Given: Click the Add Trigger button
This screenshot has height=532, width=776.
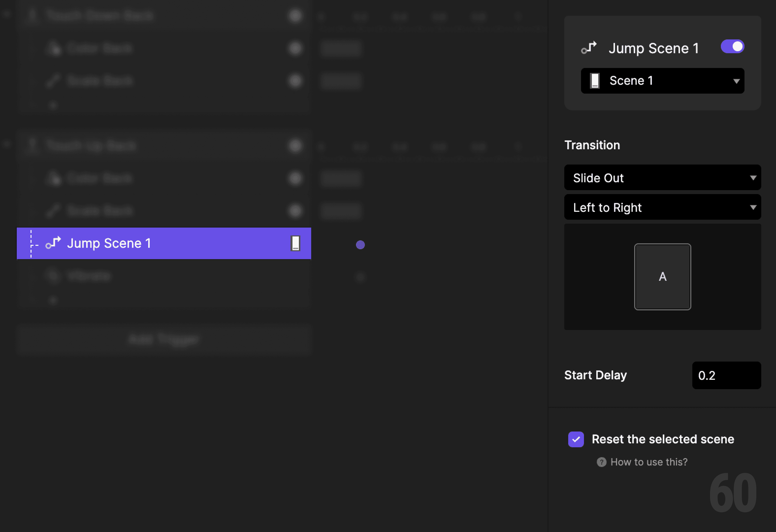Looking at the screenshot, I should coord(164,339).
